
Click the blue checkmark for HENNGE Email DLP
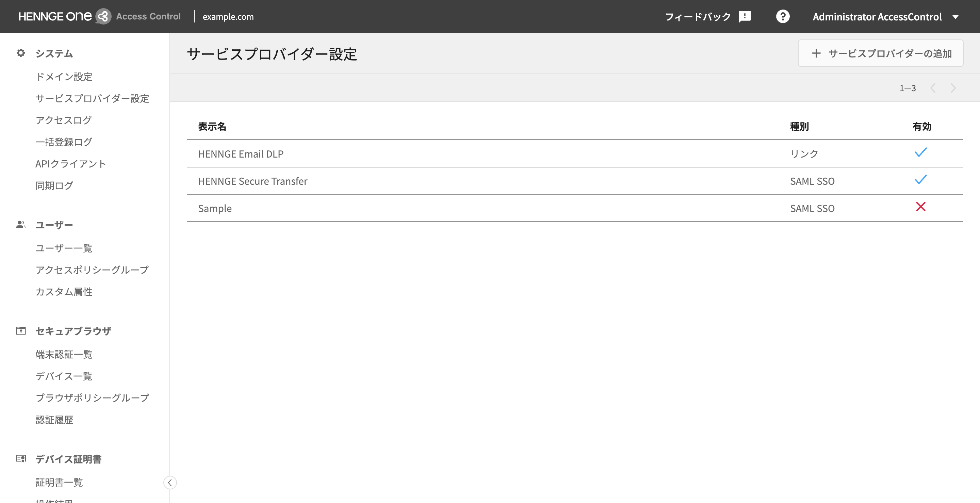[x=921, y=152]
